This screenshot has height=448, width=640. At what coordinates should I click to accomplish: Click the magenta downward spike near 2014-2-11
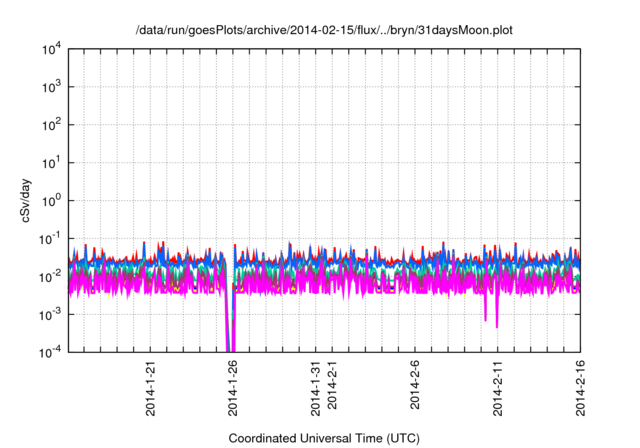click(496, 318)
